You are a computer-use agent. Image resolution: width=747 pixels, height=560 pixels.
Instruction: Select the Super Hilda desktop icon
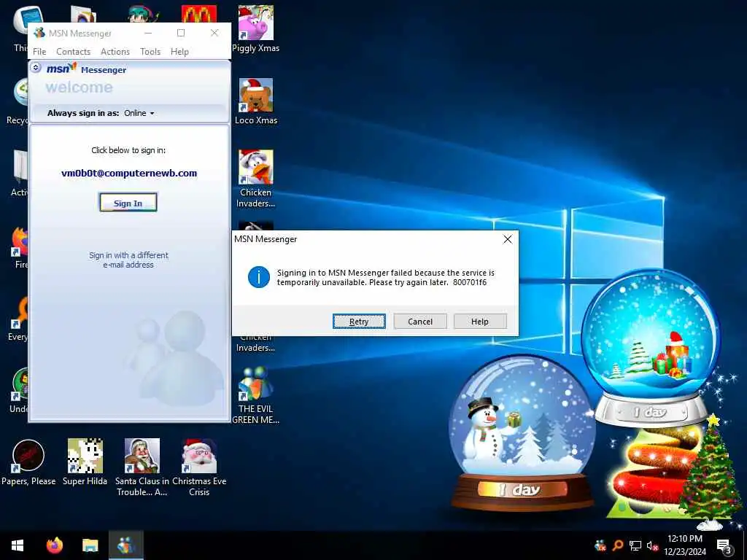85,462
